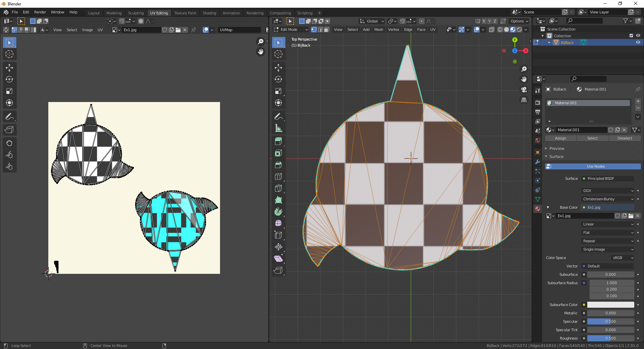Select the Annotate tool in UV editor
This screenshot has width=644, height=349.
(x=9, y=116)
